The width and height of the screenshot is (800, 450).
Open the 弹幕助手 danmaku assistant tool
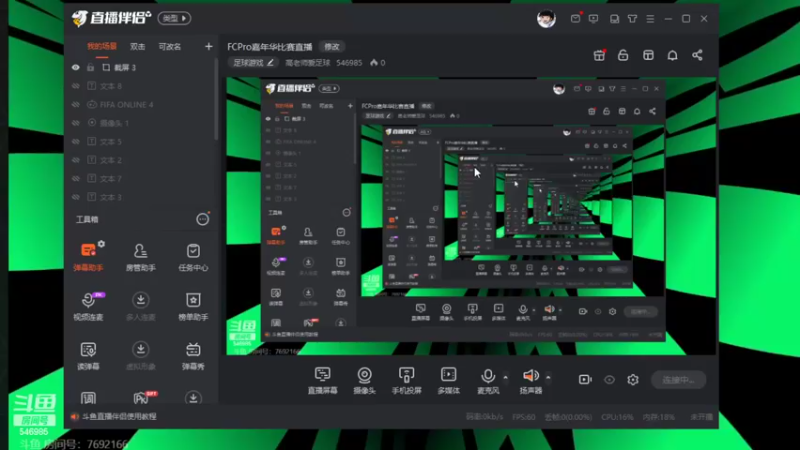point(88,257)
